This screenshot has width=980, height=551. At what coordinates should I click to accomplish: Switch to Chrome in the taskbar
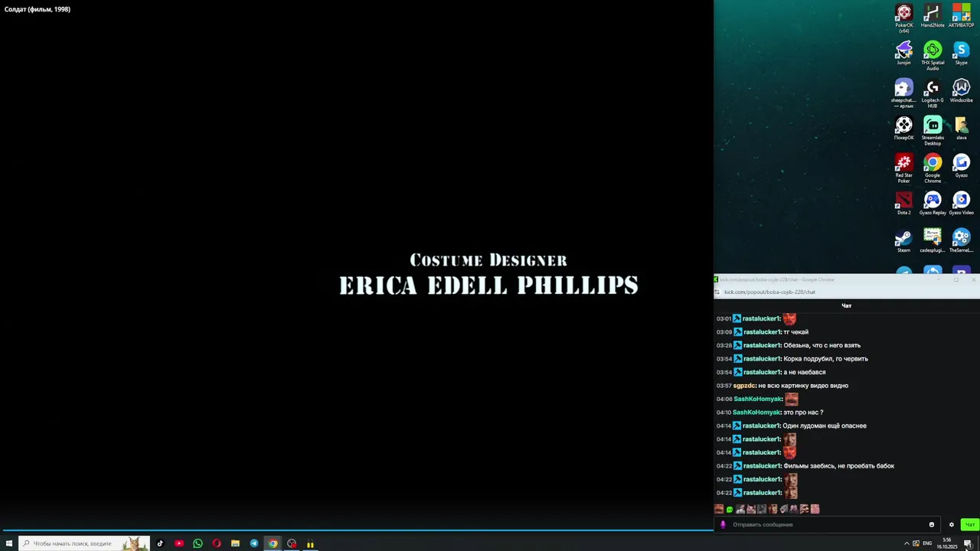pos(273,543)
